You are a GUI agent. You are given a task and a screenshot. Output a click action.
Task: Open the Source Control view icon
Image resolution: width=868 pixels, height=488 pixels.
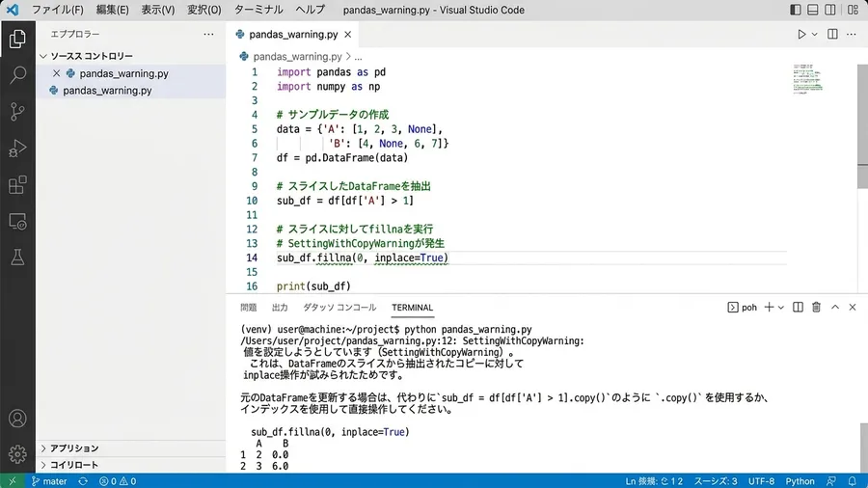coord(17,112)
